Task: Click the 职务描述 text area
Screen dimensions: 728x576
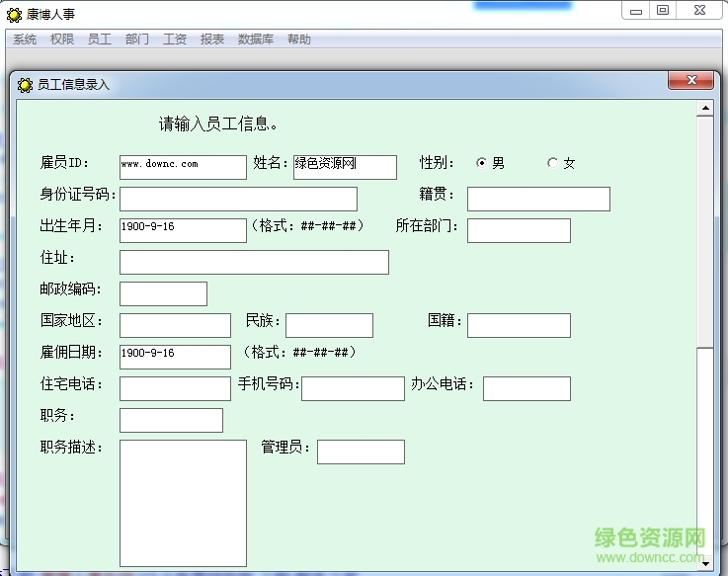Action: (x=183, y=503)
